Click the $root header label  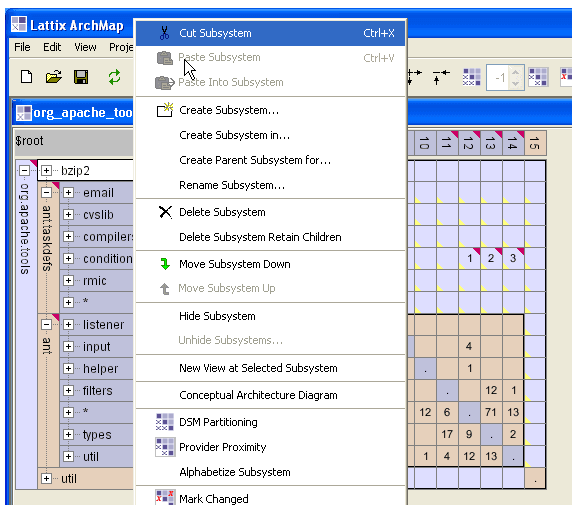pyautogui.click(x=29, y=141)
